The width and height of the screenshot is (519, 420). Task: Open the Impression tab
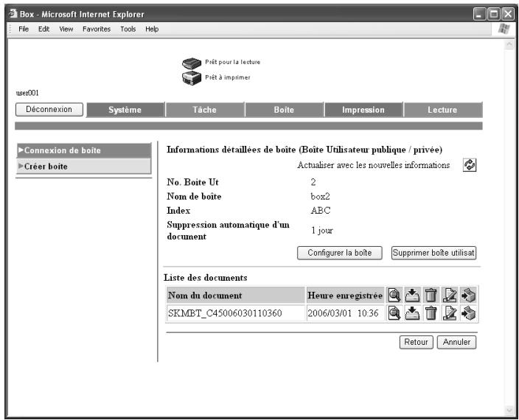[363, 110]
